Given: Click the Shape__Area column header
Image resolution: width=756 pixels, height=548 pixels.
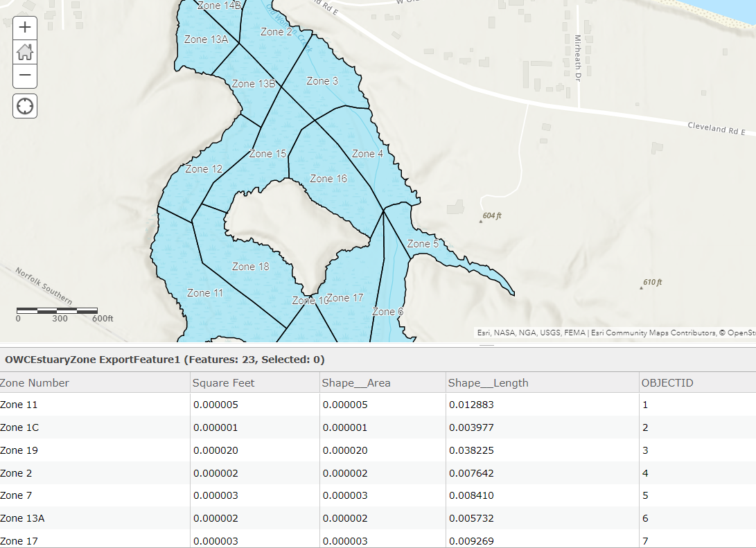Looking at the screenshot, I should pos(355,382).
